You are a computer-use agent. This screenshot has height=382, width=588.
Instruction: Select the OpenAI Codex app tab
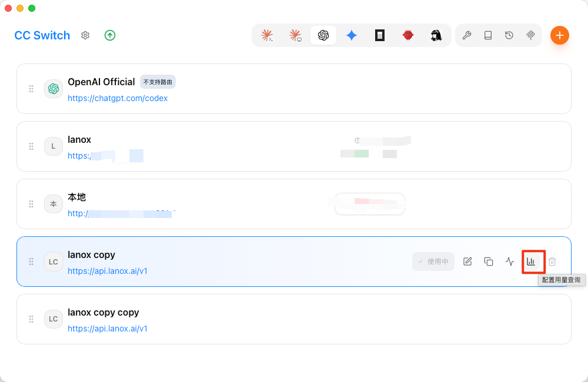323,35
